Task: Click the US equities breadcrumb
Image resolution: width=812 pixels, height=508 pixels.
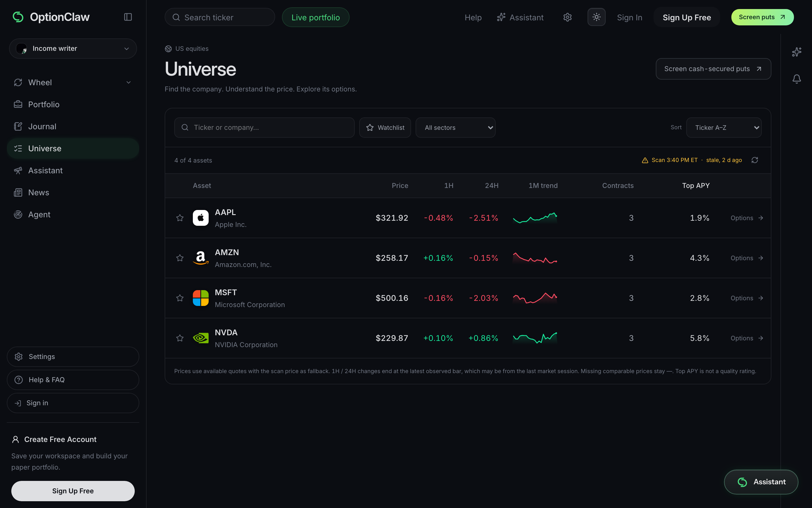Action: pos(187,49)
